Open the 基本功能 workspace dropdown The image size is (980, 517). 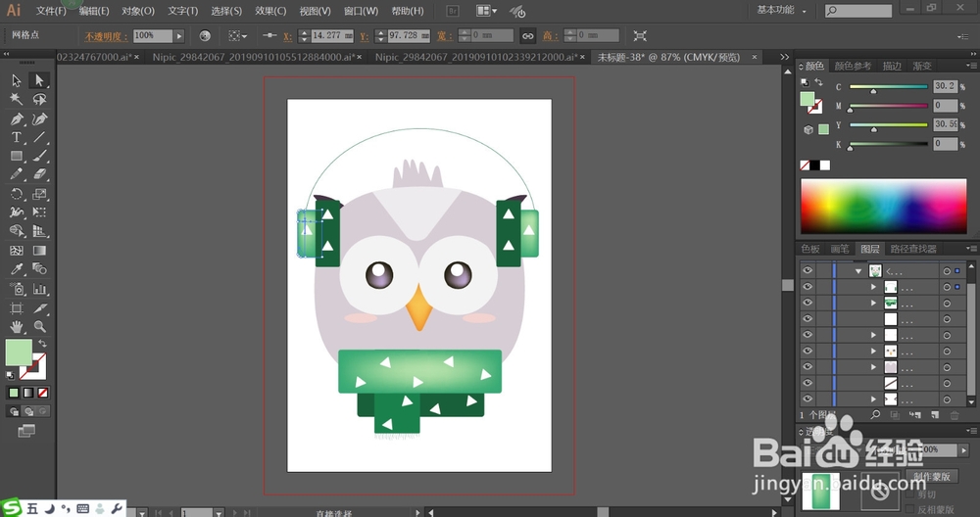click(781, 11)
